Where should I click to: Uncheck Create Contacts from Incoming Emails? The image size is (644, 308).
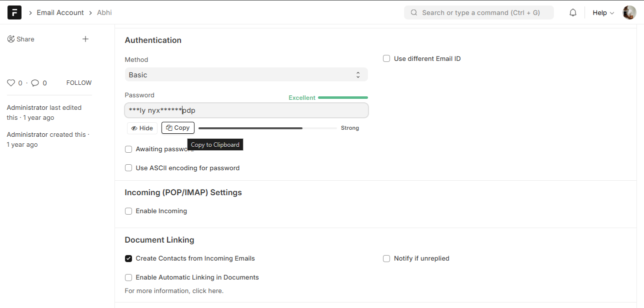click(128, 259)
